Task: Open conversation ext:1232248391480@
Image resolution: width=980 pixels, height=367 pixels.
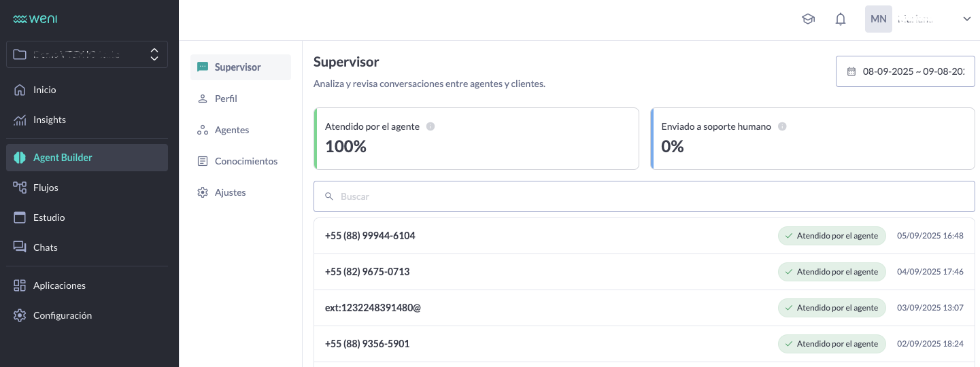Action: pyautogui.click(x=373, y=308)
